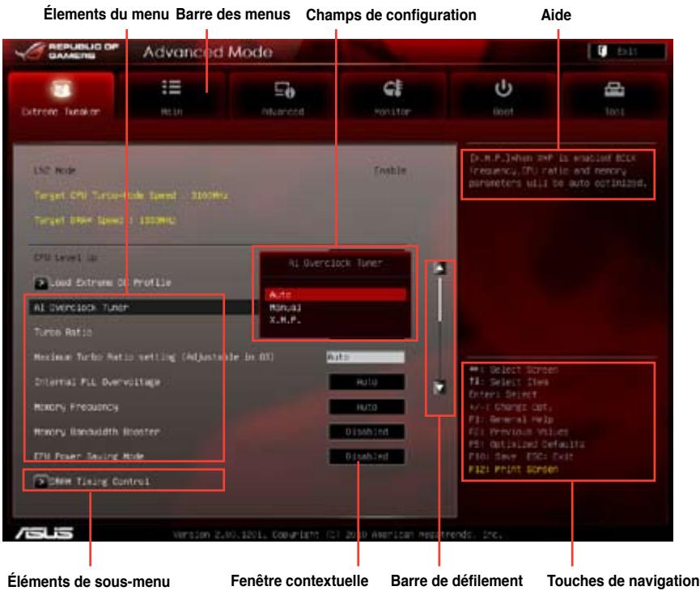Click the Advanced computer icon

pyautogui.click(x=284, y=89)
